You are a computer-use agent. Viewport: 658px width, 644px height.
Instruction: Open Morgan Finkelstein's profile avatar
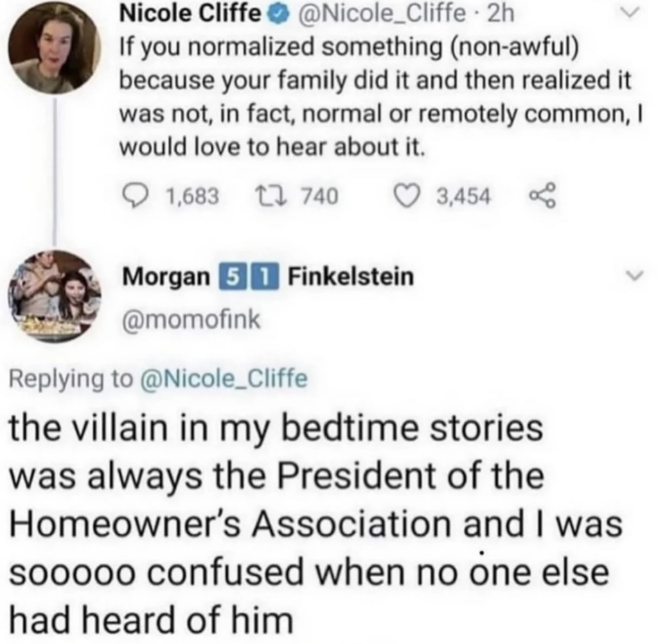55,295
